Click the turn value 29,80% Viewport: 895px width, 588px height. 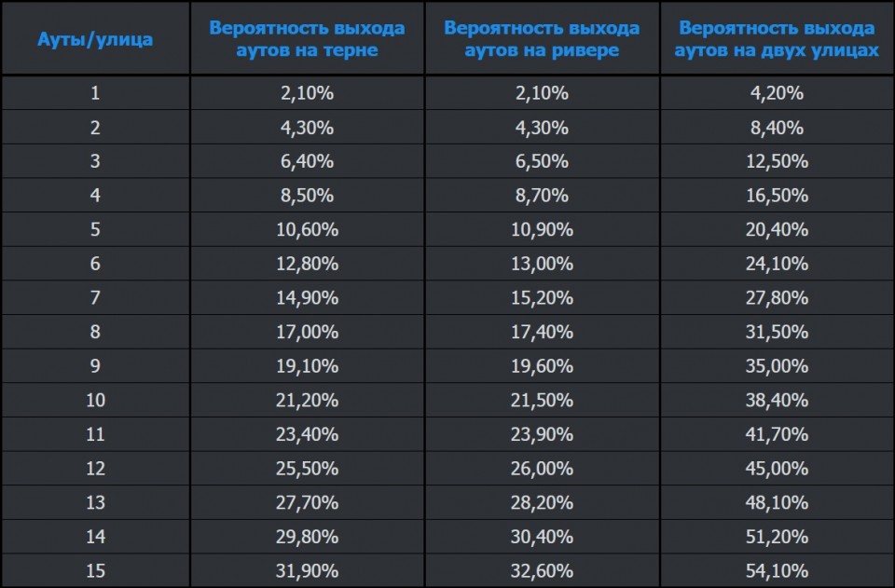click(307, 537)
